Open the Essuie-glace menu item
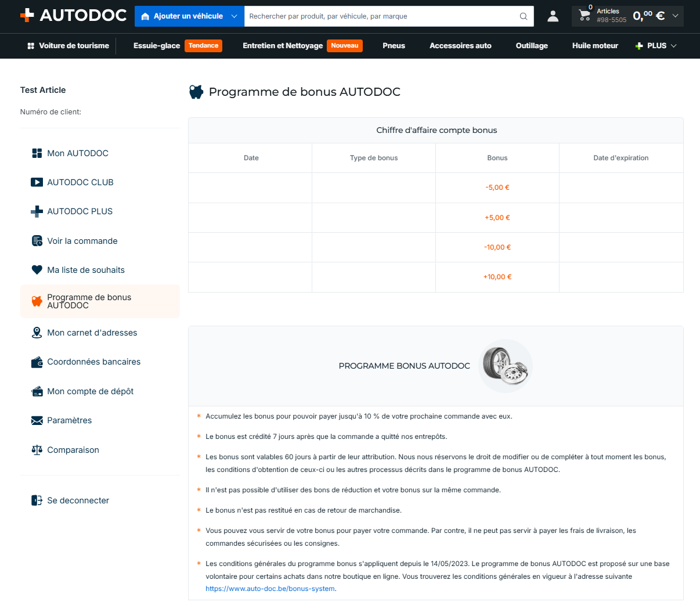This screenshot has height=609, width=700. pos(157,46)
